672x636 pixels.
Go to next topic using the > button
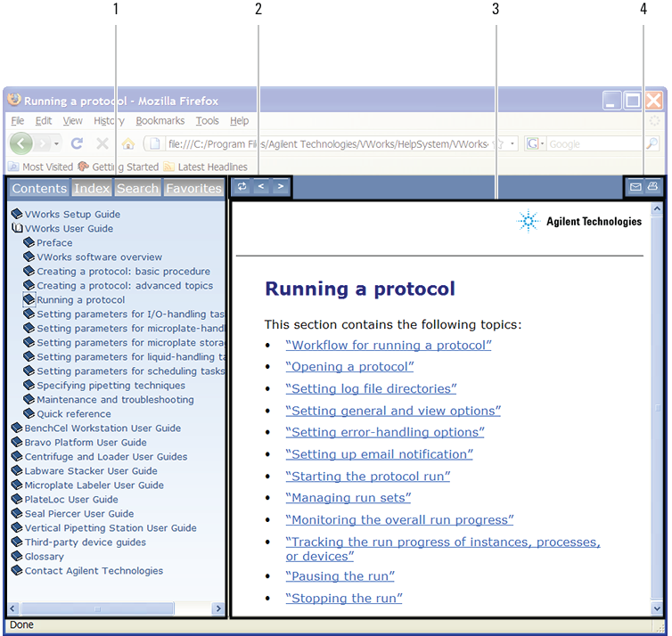[x=280, y=186]
